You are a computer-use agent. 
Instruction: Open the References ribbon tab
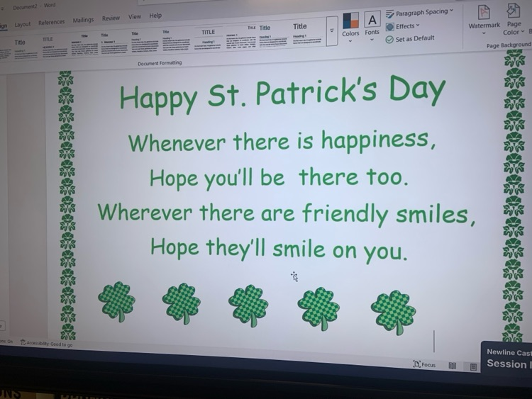[x=51, y=23]
